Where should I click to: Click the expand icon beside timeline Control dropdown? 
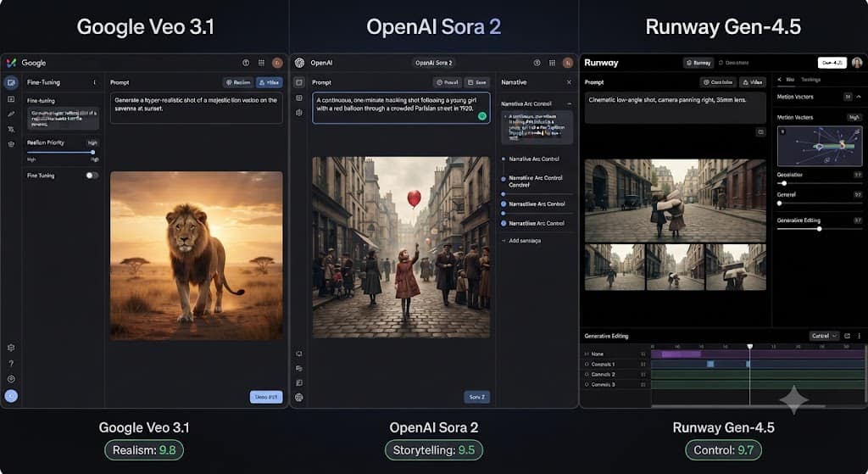(847, 336)
